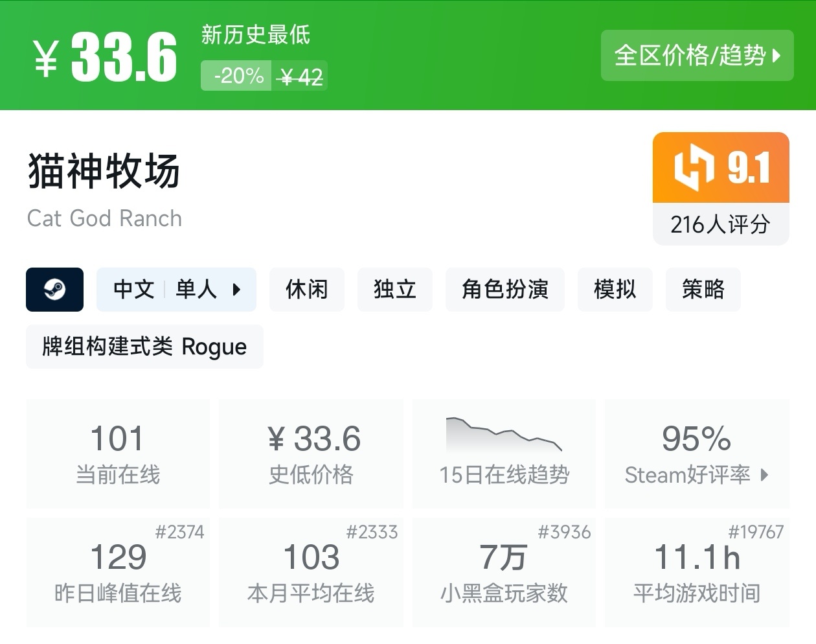816x644 pixels.
Task: Click the 平均游戏时间 11.1h stat
Action: 697,572
